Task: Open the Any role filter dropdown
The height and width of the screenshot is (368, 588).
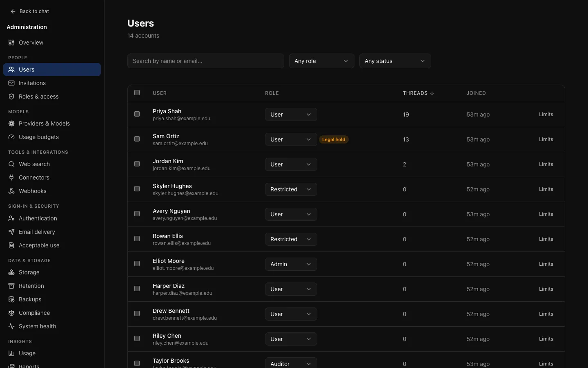Action: click(322, 61)
